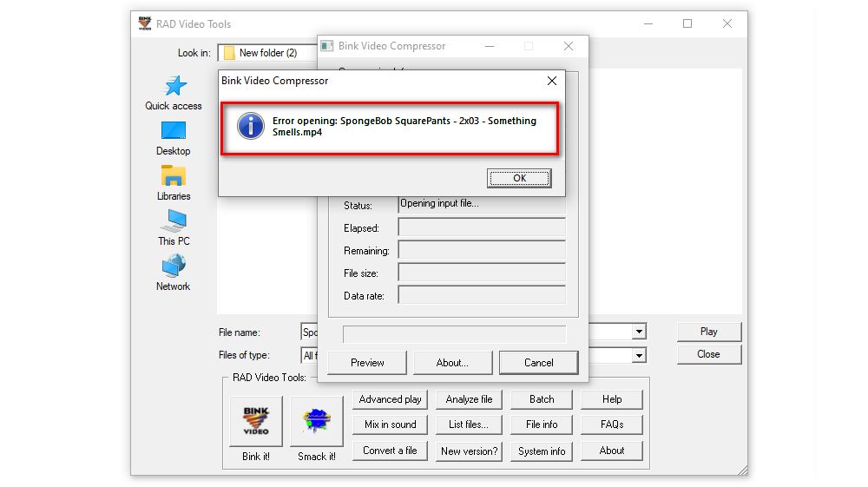
Task: Cancel the Bink compression
Action: [x=539, y=363]
